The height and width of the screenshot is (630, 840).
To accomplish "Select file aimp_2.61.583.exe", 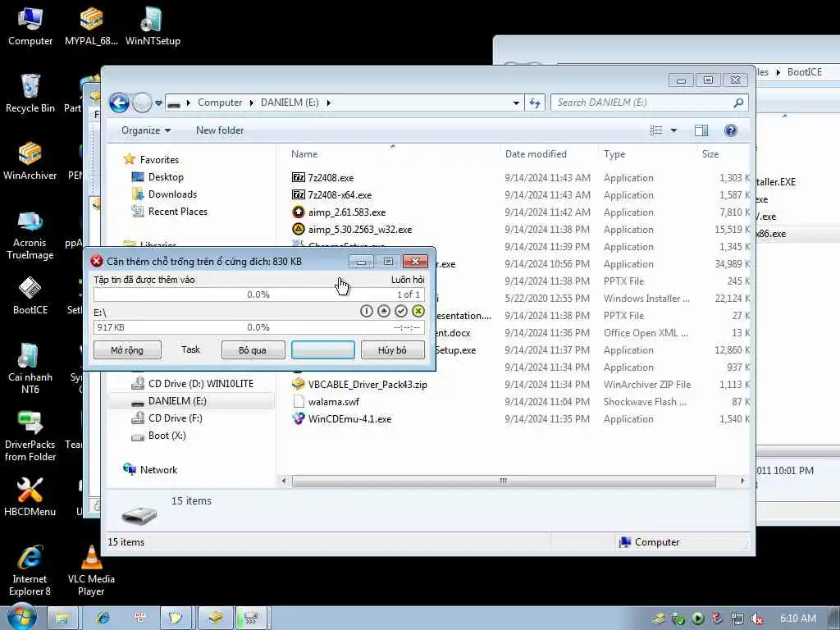I will (347, 212).
